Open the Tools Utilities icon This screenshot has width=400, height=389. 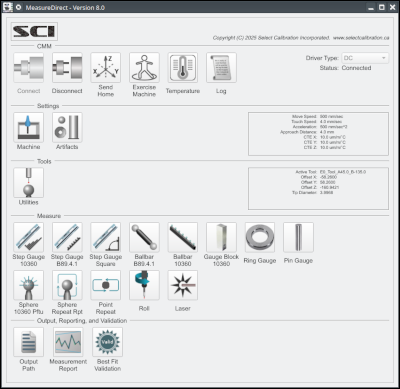click(x=29, y=183)
